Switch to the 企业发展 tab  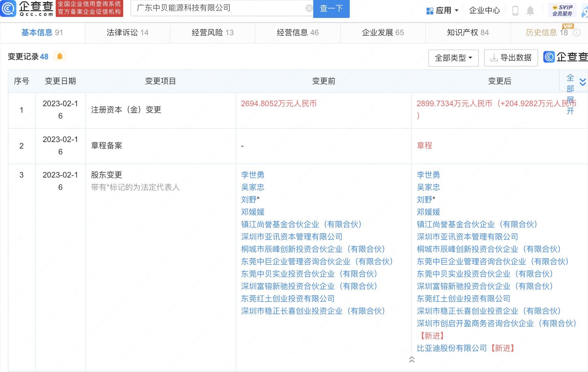point(383,33)
